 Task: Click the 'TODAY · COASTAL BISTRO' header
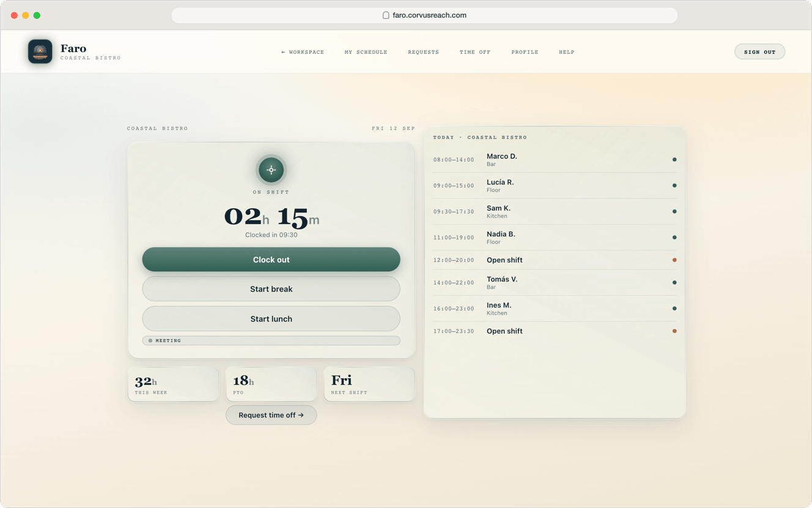(480, 138)
